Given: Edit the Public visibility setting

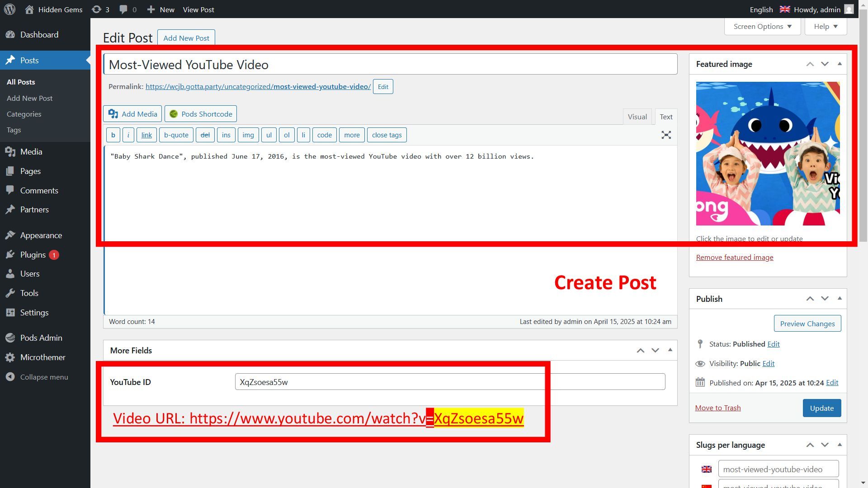Looking at the screenshot, I should click(x=768, y=363).
